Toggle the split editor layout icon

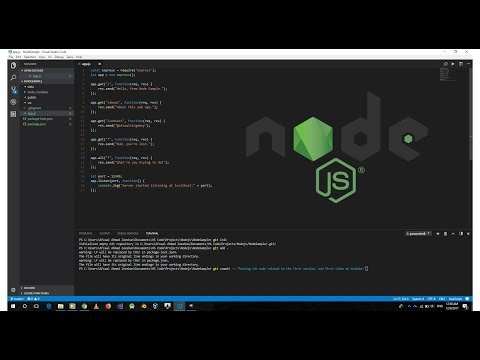[x=461, y=64]
